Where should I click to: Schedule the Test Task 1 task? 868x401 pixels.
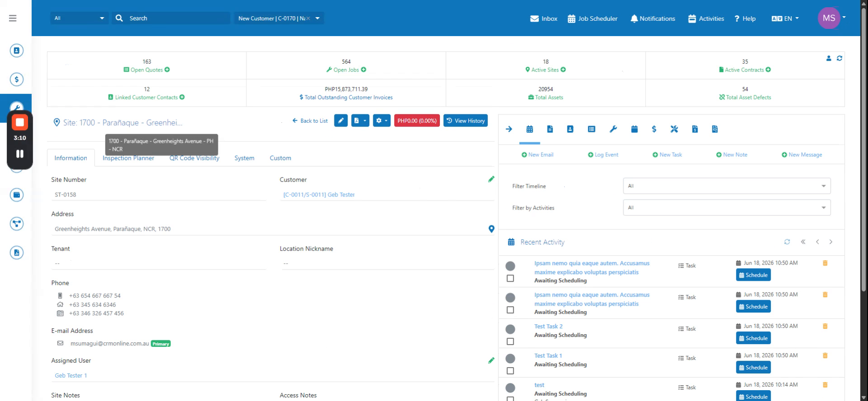coord(753,368)
